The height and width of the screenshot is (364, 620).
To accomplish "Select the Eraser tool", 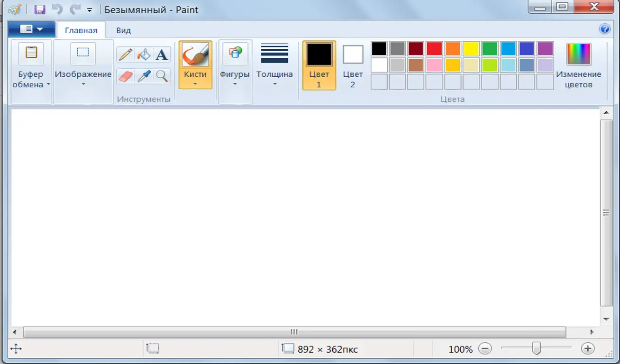I will pos(126,76).
